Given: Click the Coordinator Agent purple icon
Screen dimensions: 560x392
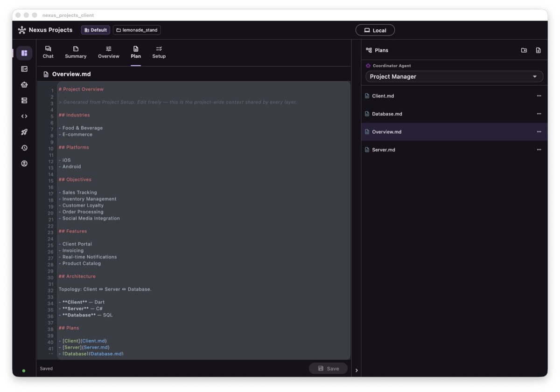Looking at the screenshot, I should (368, 66).
